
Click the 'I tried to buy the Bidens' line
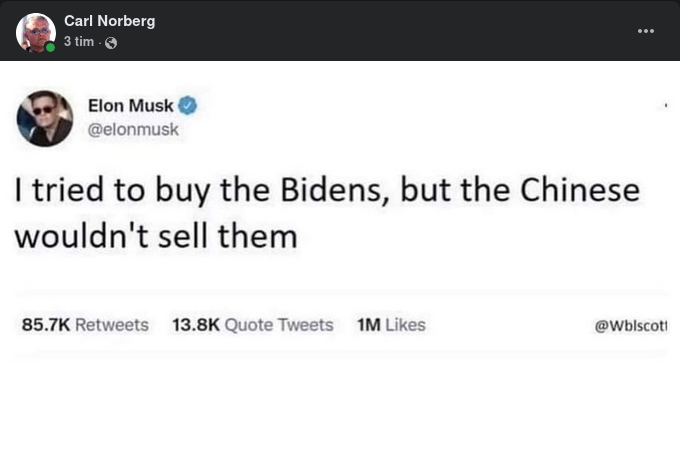point(326,191)
